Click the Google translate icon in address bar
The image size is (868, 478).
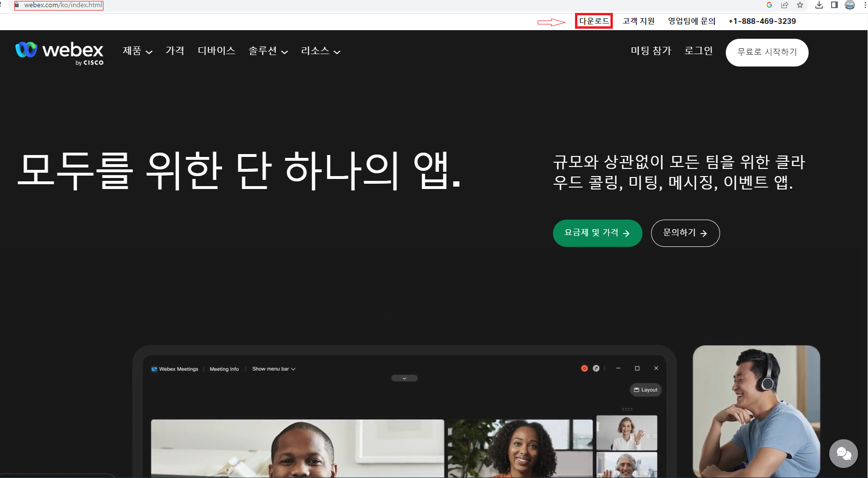769,5
